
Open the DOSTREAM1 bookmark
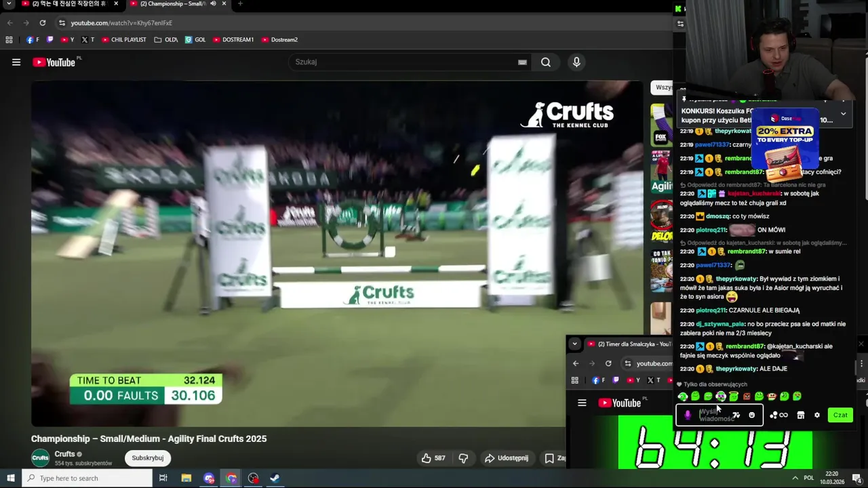point(233,40)
